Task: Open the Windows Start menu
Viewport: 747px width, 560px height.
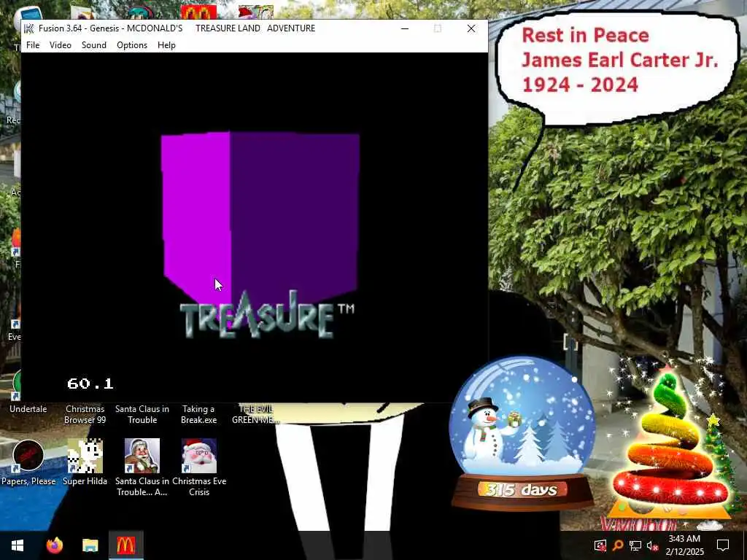Action: (18, 545)
